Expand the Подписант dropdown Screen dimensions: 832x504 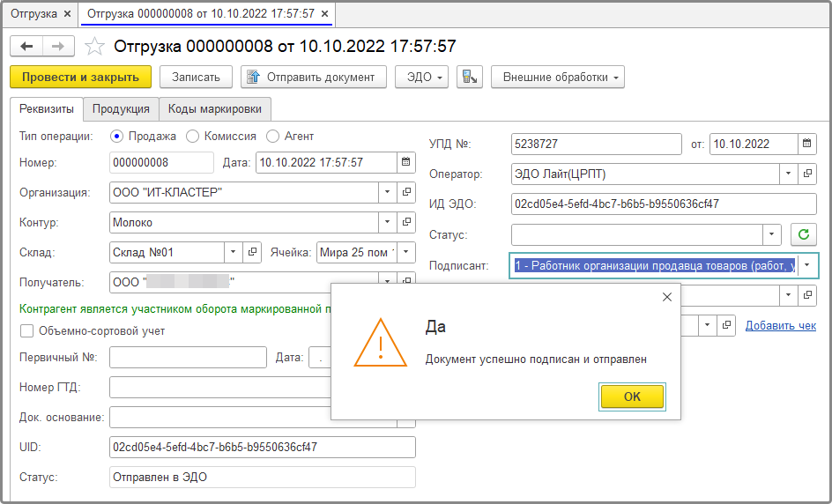(x=807, y=265)
